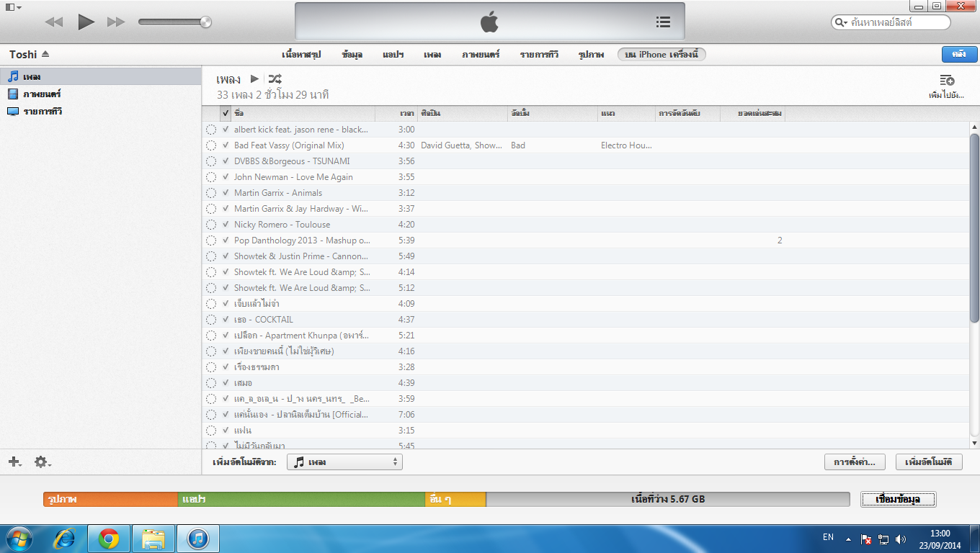Toggle the shuffle icon beside the song list heading

275,79
